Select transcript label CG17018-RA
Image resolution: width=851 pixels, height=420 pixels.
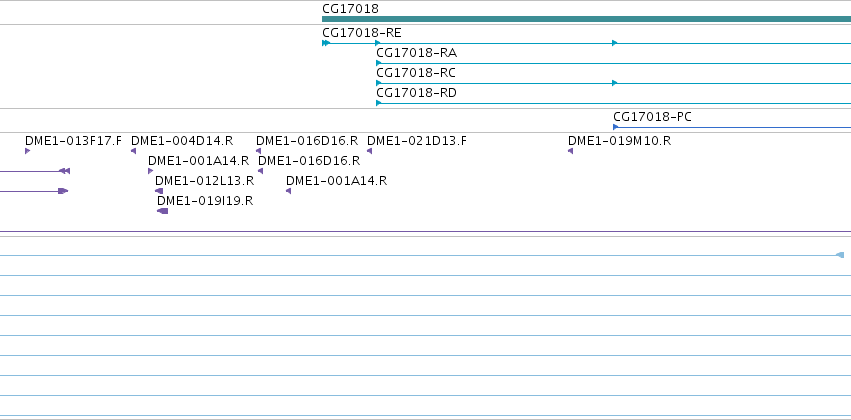pyautogui.click(x=416, y=53)
